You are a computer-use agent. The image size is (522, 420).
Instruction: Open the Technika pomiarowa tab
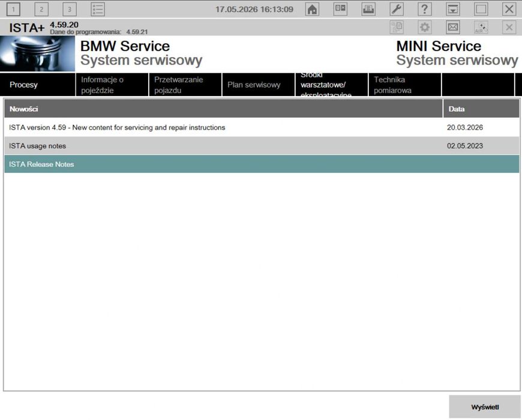tap(405, 85)
